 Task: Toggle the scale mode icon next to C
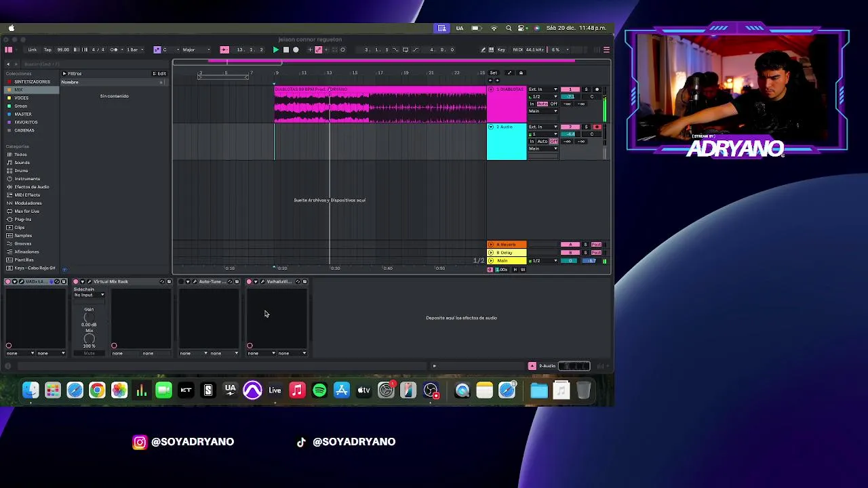pyautogui.click(x=157, y=49)
